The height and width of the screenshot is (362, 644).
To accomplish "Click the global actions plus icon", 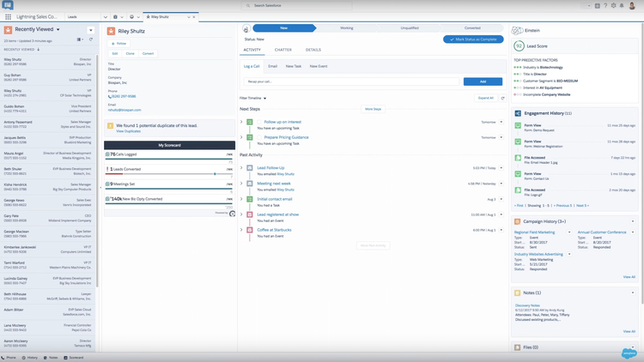I will tap(597, 6).
